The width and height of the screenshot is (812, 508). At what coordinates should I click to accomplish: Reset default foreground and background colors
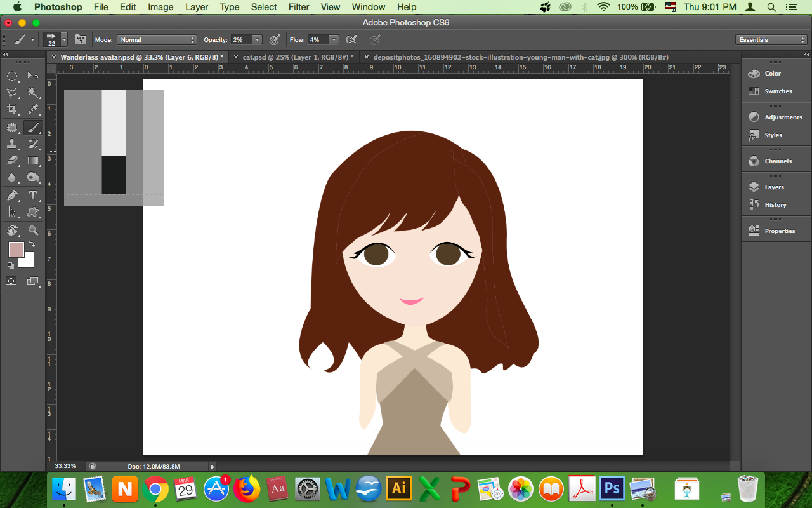[11, 265]
